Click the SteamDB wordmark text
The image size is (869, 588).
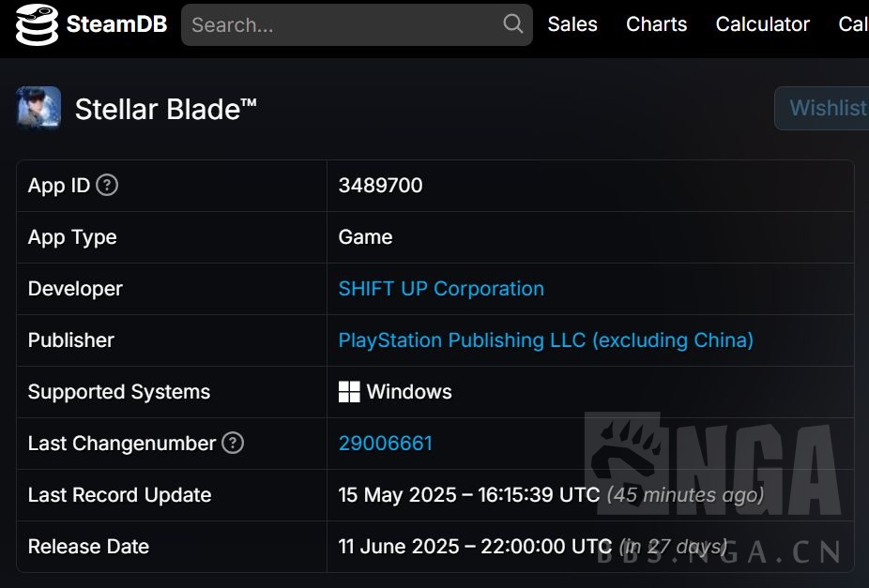click(x=116, y=24)
